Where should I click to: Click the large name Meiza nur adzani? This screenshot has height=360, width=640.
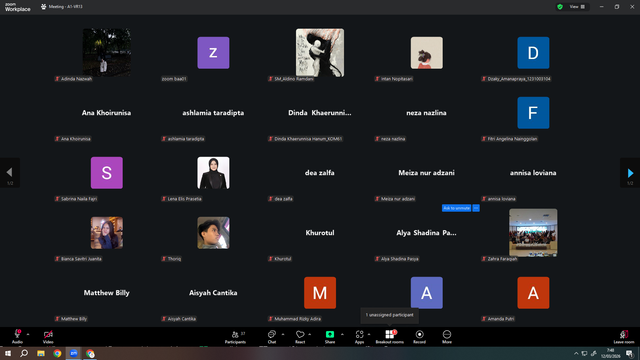click(427, 173)
